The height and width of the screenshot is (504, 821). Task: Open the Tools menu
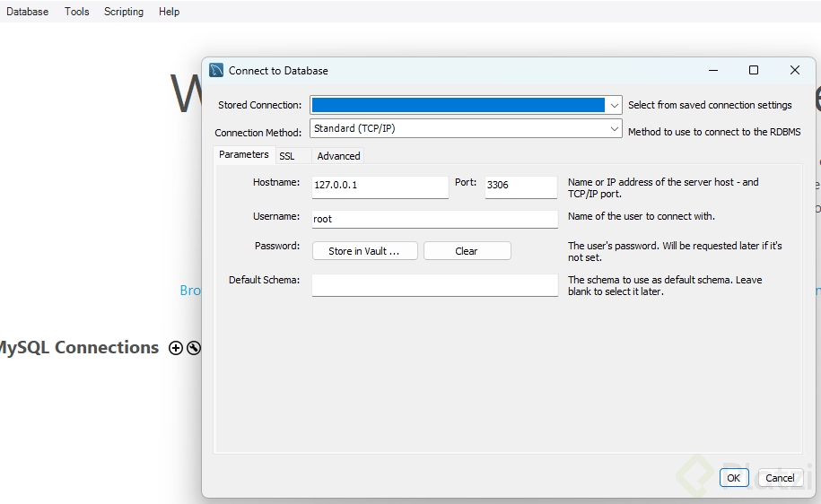77,12
